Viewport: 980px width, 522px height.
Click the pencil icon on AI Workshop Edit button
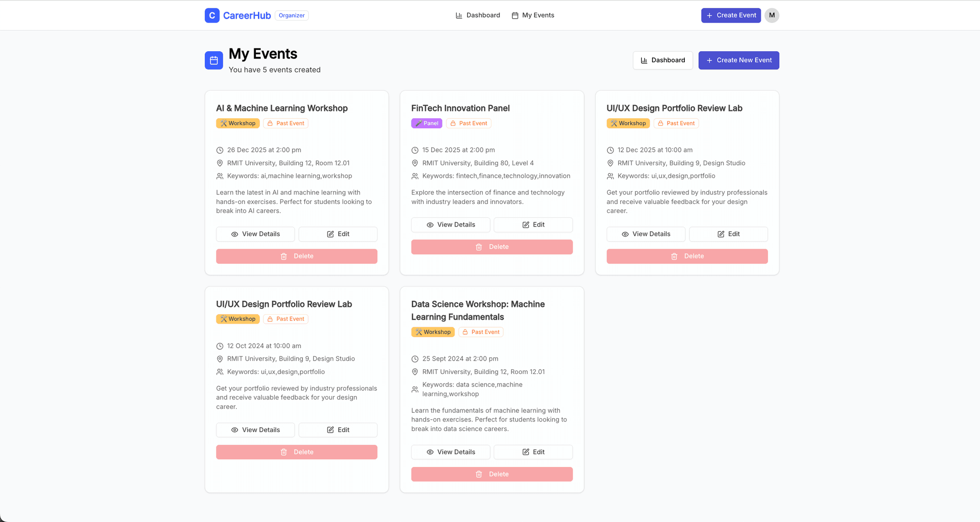click(330, 234)
